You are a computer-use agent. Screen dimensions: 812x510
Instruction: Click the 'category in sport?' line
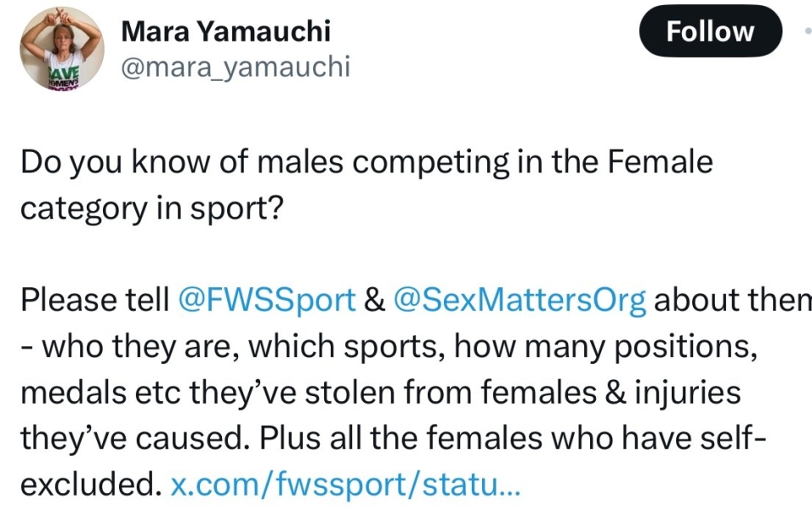tap(150, 207)
